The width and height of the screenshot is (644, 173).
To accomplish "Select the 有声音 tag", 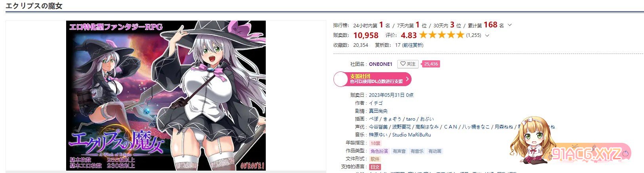I will (399, 151).
